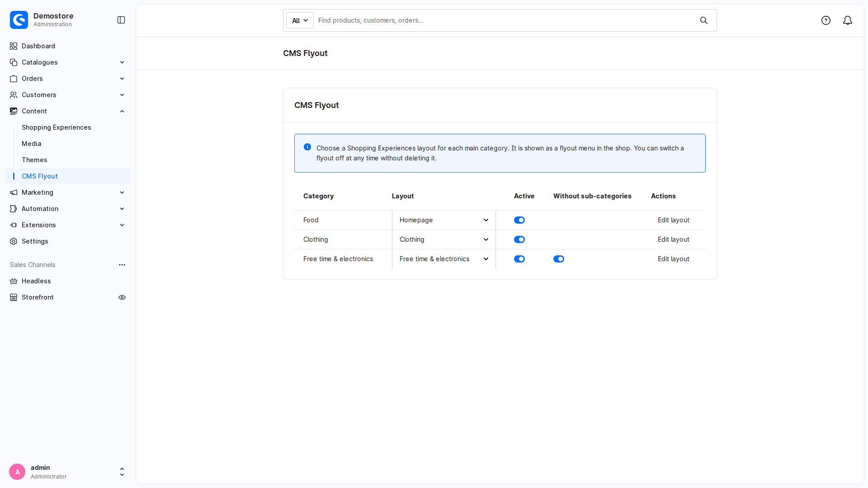This screenshot has width=868, height=488.
Task: Open Free time & electronics layout dropdown
Action: coord(444,259)
